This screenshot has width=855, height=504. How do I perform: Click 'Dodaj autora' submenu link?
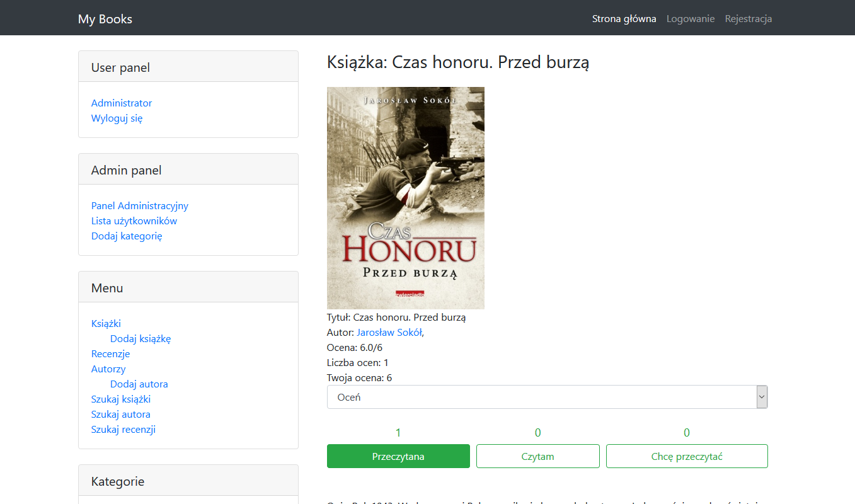pos(139,384)
